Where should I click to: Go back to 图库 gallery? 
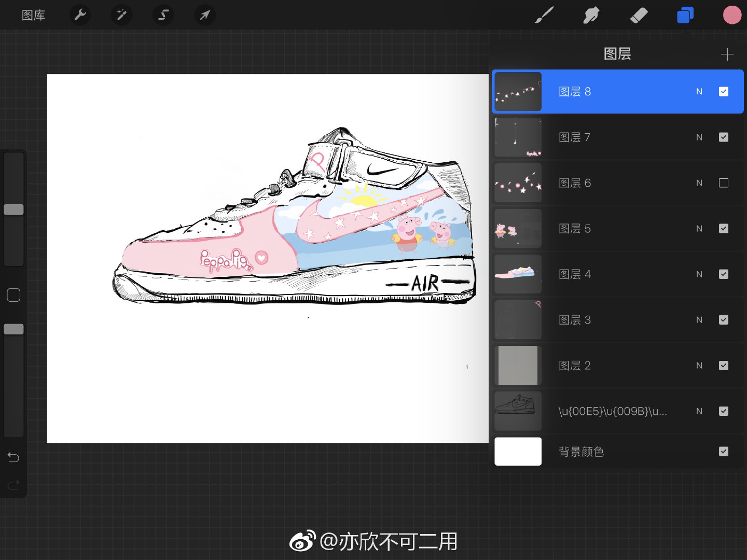[x=34, y=15]
